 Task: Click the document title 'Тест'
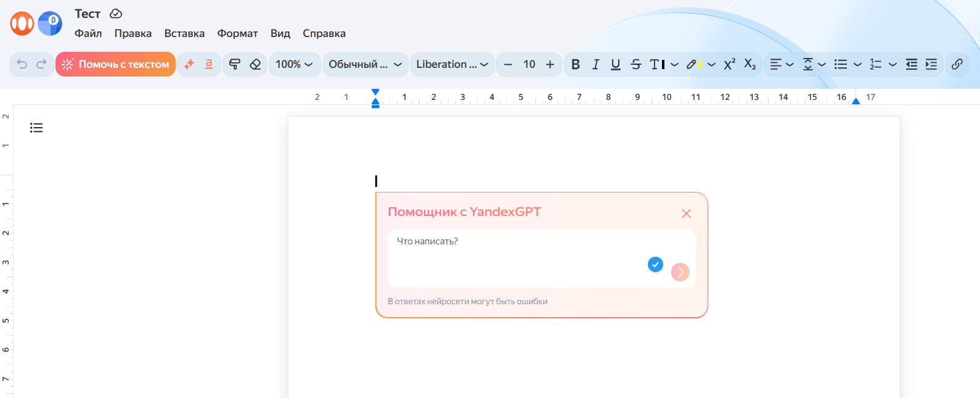[x=88, y=14]
